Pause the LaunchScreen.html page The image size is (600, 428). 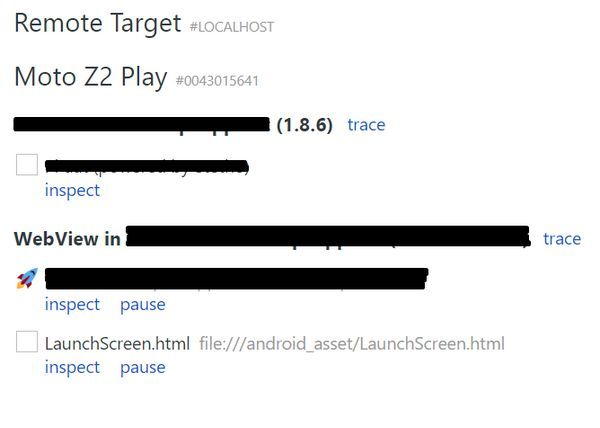[x=143, y=368]
